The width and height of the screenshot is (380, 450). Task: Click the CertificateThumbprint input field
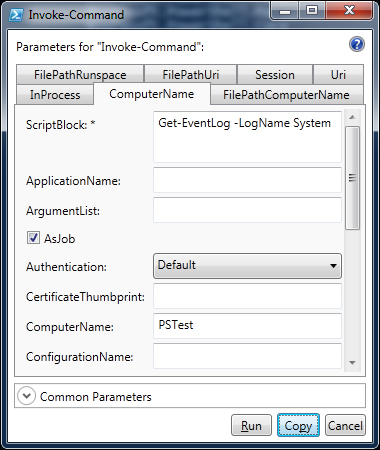point(247,296)
